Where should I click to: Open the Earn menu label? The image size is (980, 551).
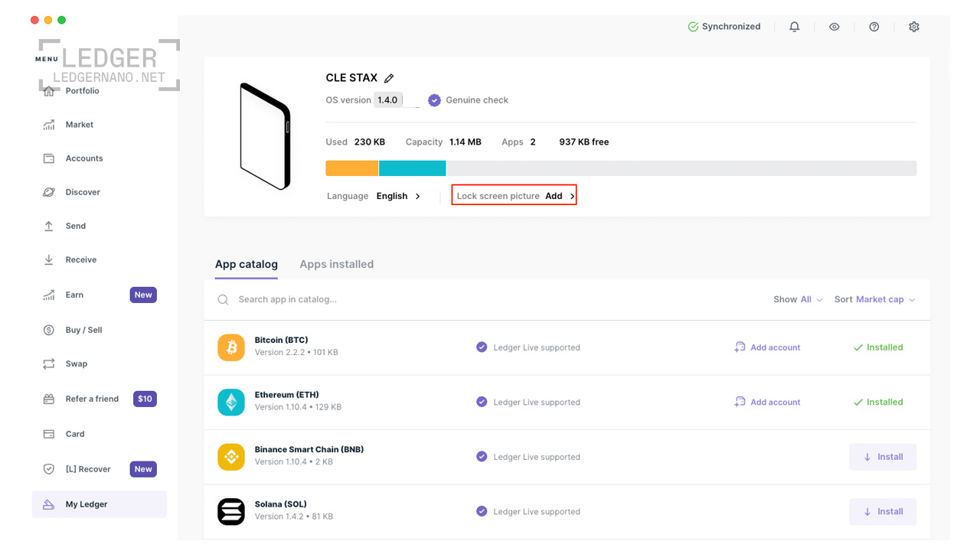pyautogui.click(x=74, y=295)
